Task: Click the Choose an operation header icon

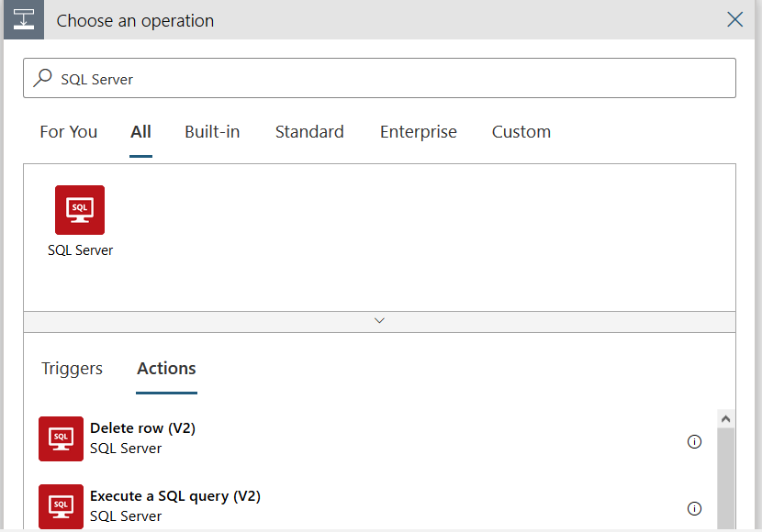Action: 24,19
